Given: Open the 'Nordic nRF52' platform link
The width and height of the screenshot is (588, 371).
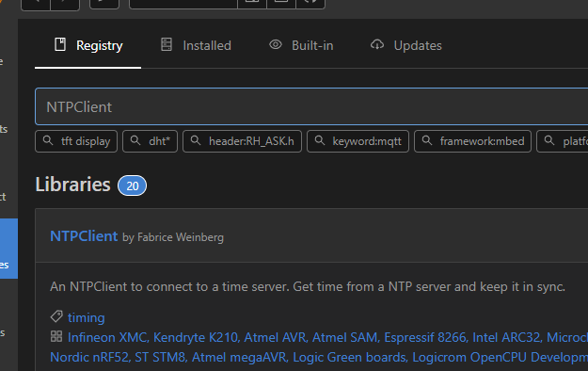Looking at the screenshot, I should pos(89,357).
